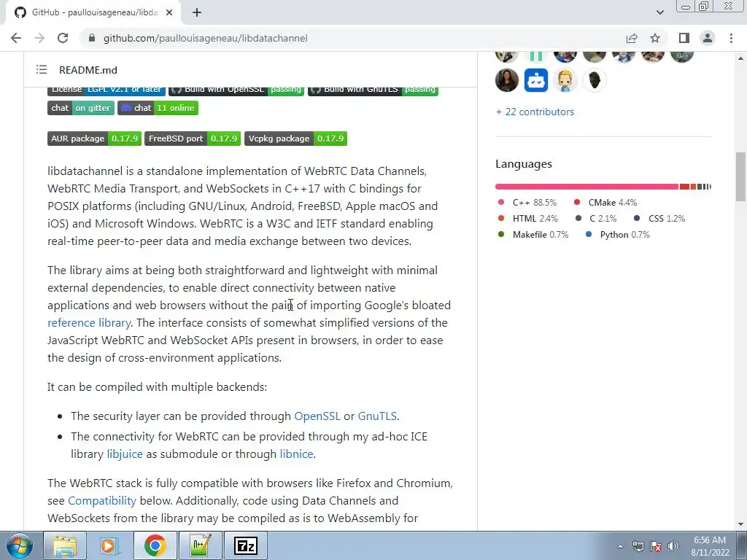Viewport: 747px width, 560px height.
Task: Follow the Compatibility link
Action: tap(102, 501)
